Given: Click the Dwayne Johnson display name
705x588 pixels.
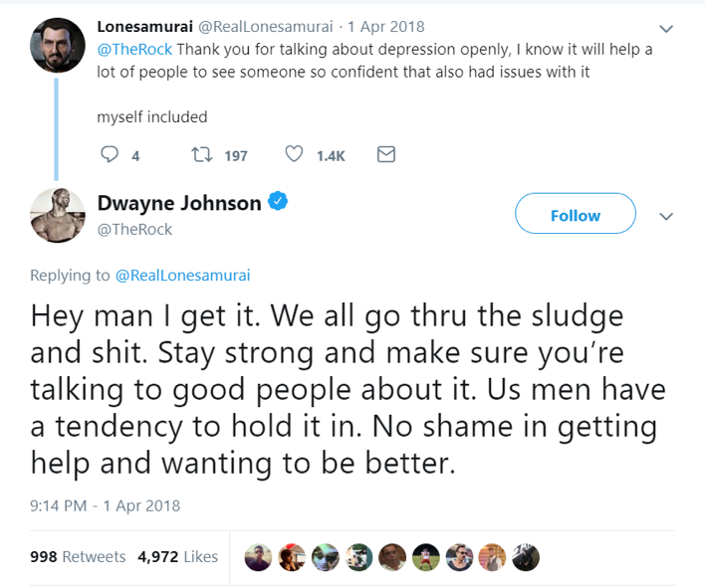Looking at the screenshot, I should [x=179, y=204].
